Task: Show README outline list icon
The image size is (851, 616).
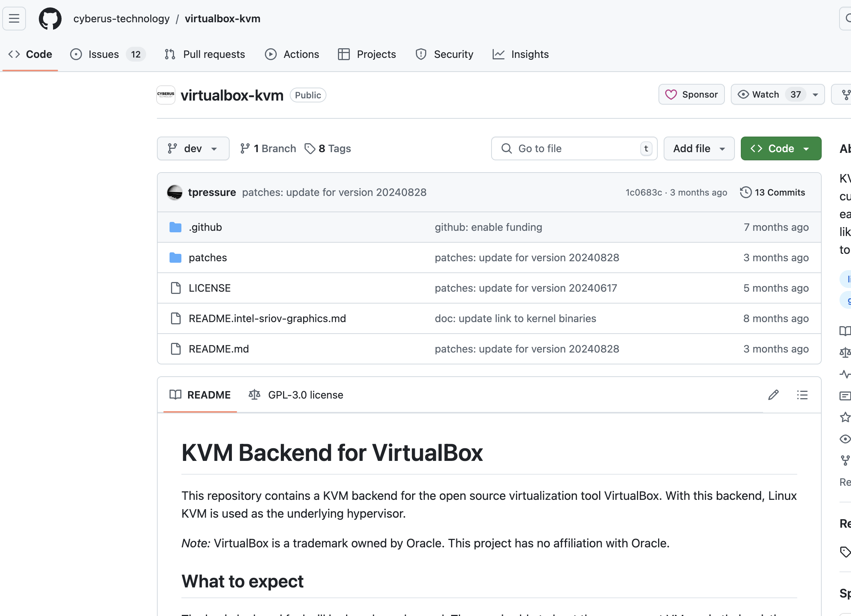Action: (x=802, y=395)
